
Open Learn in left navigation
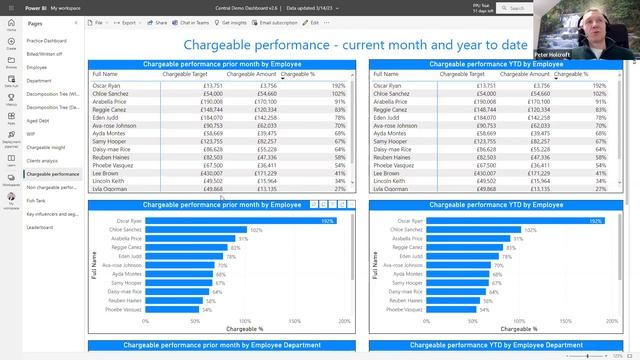click(11, 160)
